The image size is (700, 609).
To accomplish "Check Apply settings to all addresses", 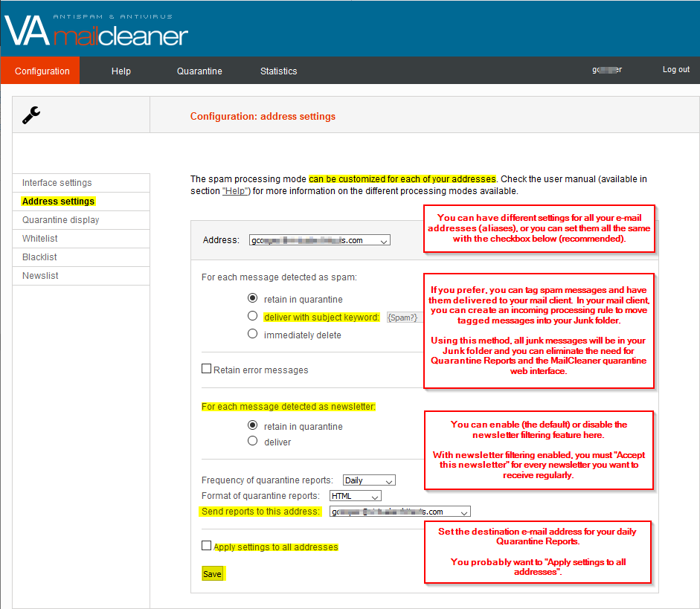I will click(206, 546).
